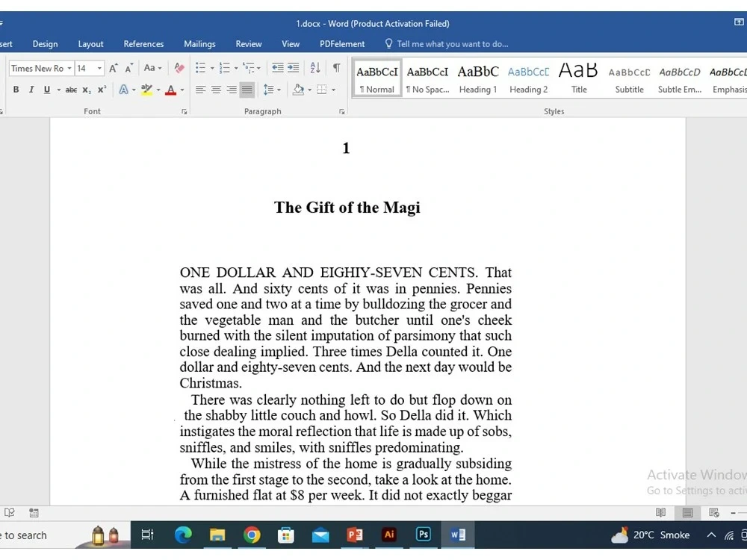
Task: Expand Borders dropdown arrow
Action: coord(333,90)
